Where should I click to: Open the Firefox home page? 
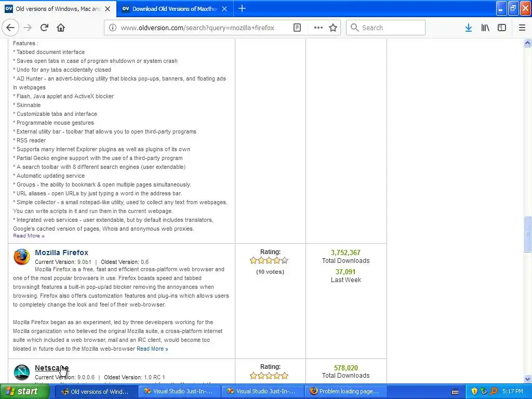point(61,28)
